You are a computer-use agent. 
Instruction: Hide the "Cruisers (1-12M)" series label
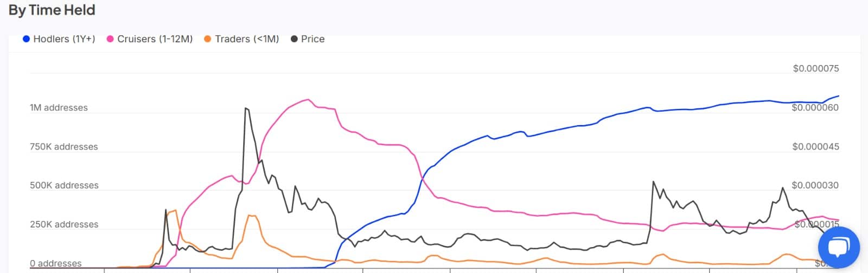(155, 39)
